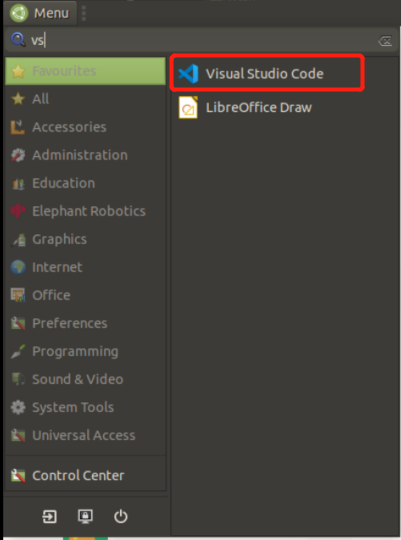Click the lock screen icon

85,516
